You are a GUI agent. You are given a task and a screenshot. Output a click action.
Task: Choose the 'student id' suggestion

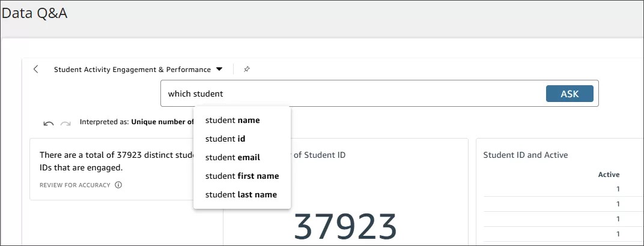[x=225, y=139]
